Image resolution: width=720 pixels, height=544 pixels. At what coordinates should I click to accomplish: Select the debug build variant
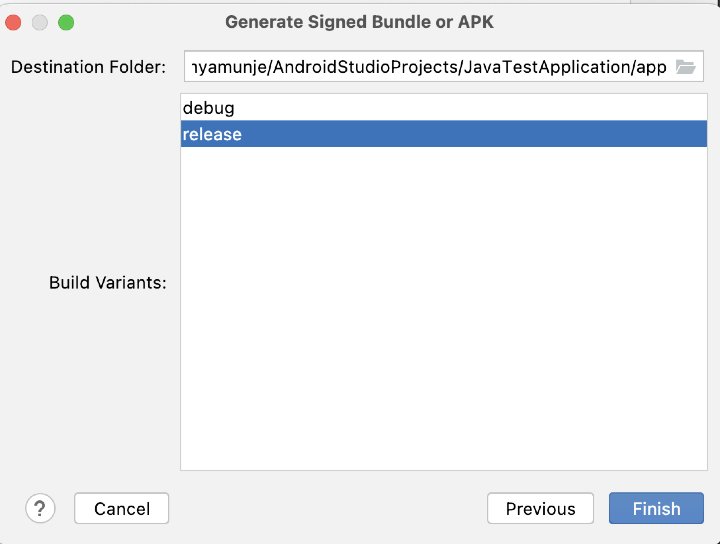click(x=209, y=108)
